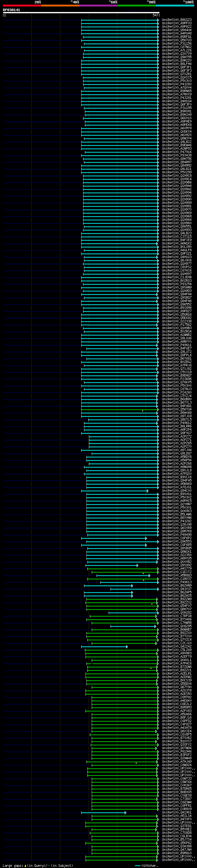Image resolution: width=197 pixels, height=868 pixels.
Task: Click the ~80% green legend segment
Action: coord(137,6)
